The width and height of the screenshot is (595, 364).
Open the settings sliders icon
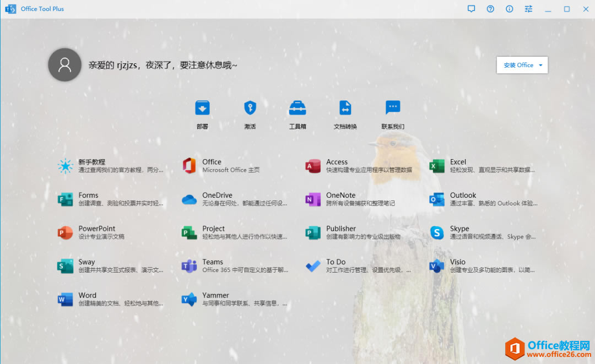coord(528,9)
